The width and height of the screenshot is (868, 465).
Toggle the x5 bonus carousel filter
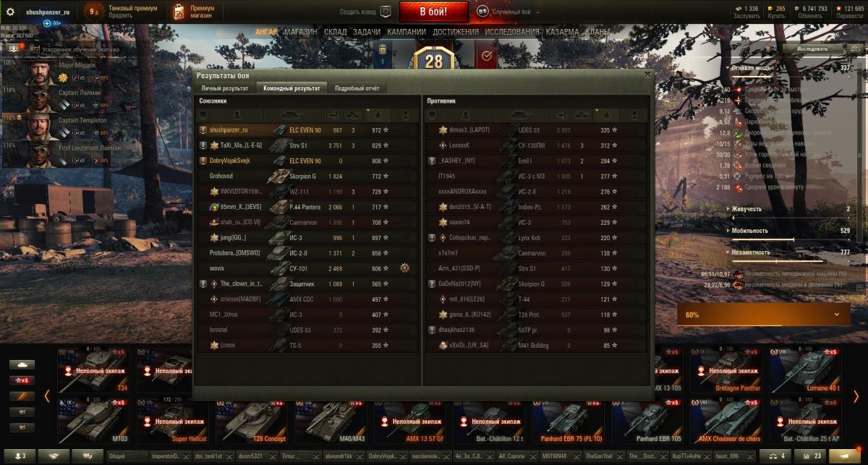point(22,380)
